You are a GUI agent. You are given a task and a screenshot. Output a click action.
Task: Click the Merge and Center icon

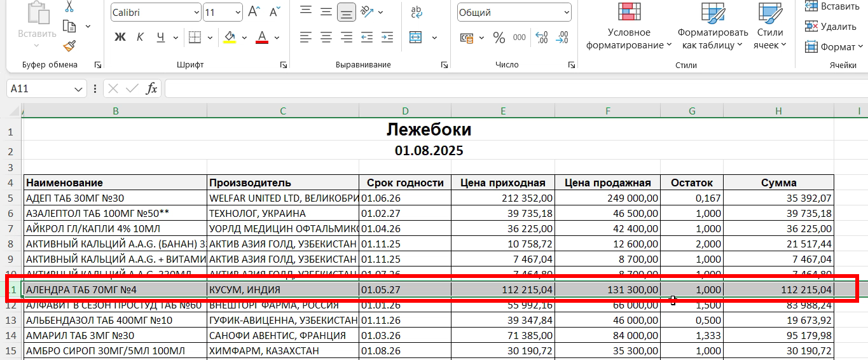[x=416, y=37]
